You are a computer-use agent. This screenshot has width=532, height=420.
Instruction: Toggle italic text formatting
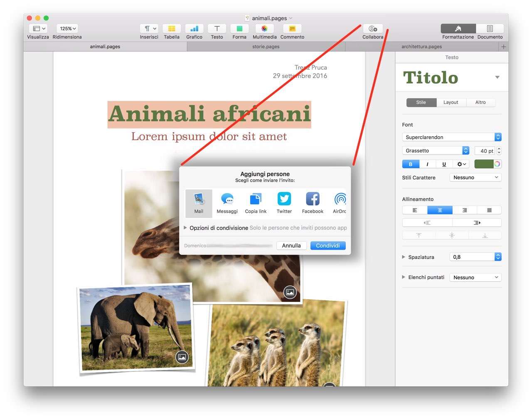(x=427, y=164)
